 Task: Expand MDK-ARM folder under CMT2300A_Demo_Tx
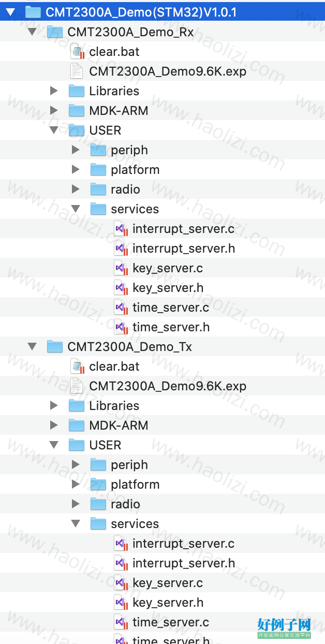pos(54,425)
